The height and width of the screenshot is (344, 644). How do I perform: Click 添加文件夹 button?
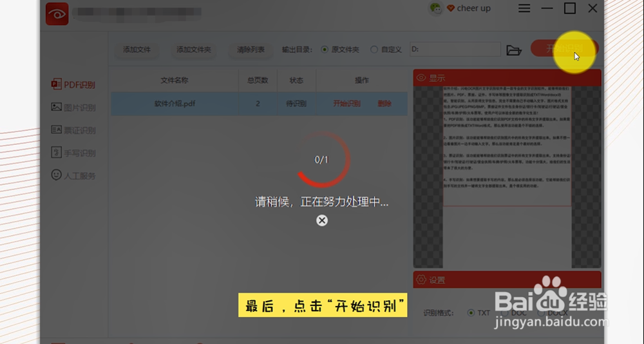[x=193, y=50]
